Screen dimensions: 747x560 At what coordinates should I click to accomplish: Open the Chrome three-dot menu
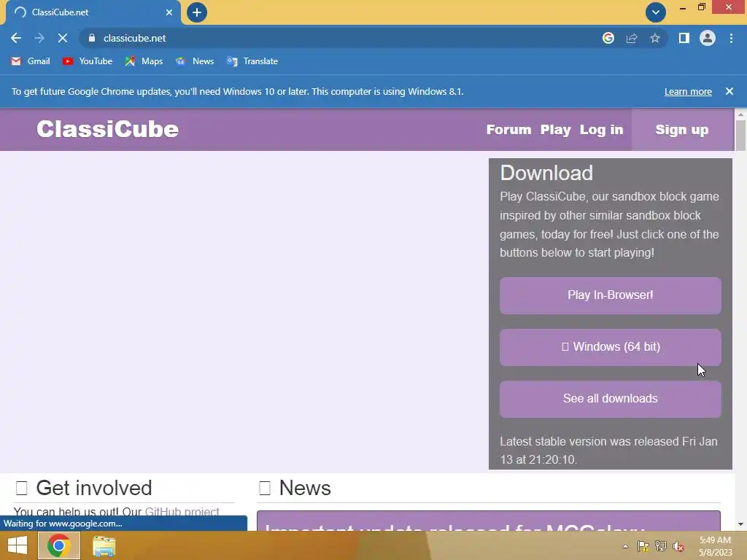[731, 38]
